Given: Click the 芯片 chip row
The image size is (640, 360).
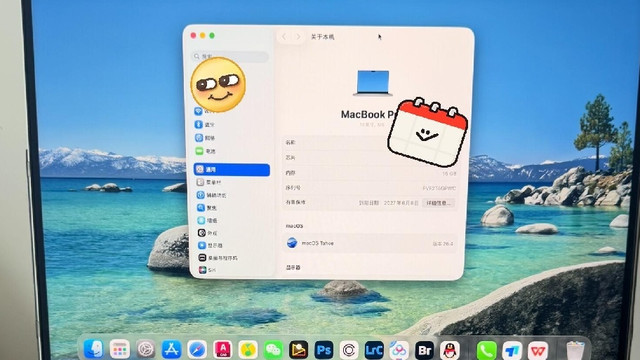Looking at the screenshot, I should [x=370, y=158].
